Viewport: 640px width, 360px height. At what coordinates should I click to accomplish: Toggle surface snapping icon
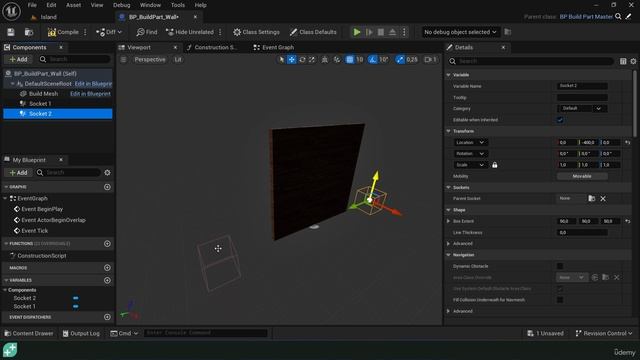pos(337,60)
